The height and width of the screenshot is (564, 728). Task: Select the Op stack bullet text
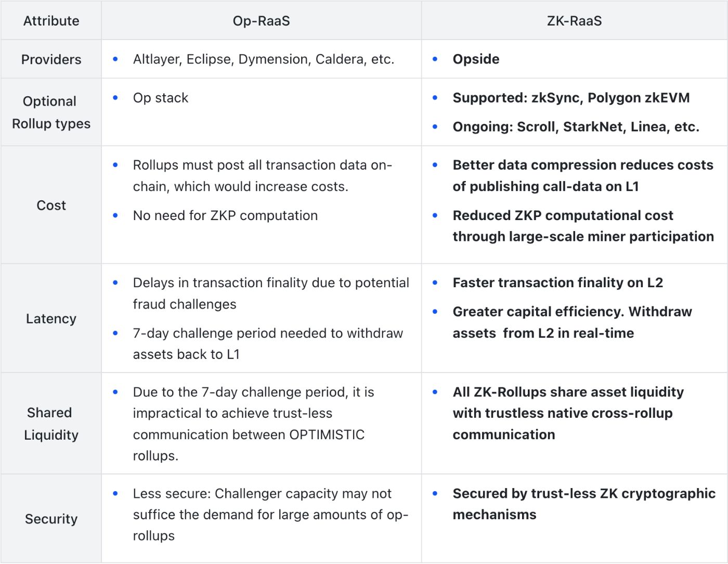160,98
